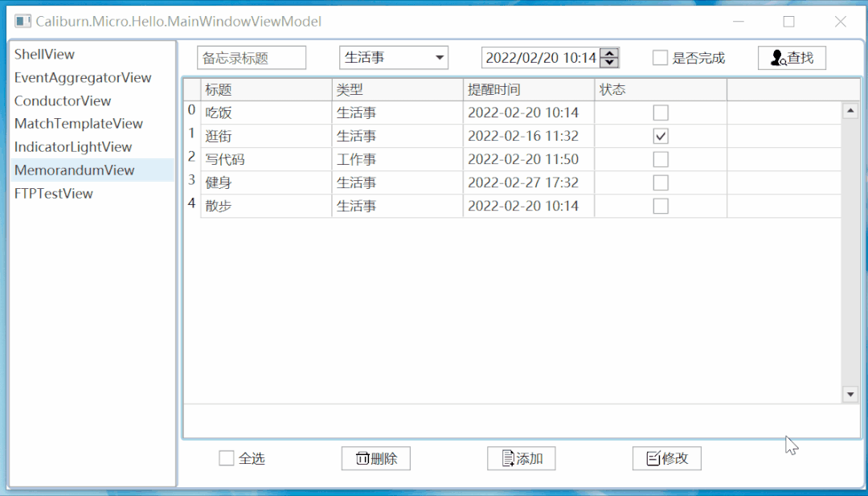Open ShellView in the sidebar
Screen dimensions: 868x496
pos(92,54)
